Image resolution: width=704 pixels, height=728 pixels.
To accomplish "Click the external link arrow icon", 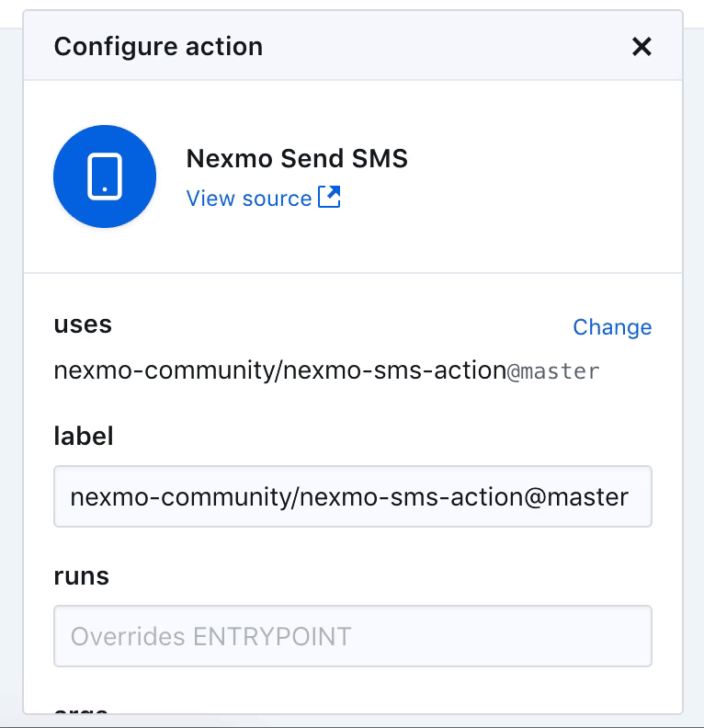I will [x=329, y=197].
